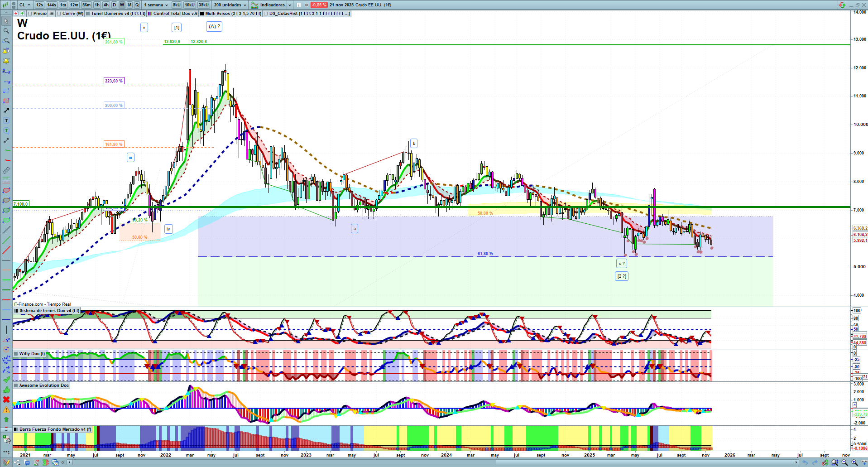Click the scrollbar left arrow at bottom
The height and width of the screenshot is (467, 868).
(69, 462)
